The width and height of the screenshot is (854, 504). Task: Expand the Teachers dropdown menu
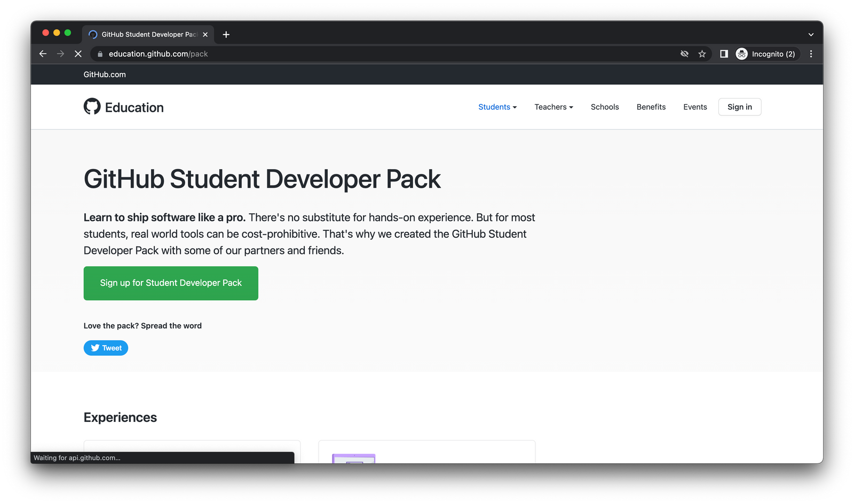pos(553,107)
